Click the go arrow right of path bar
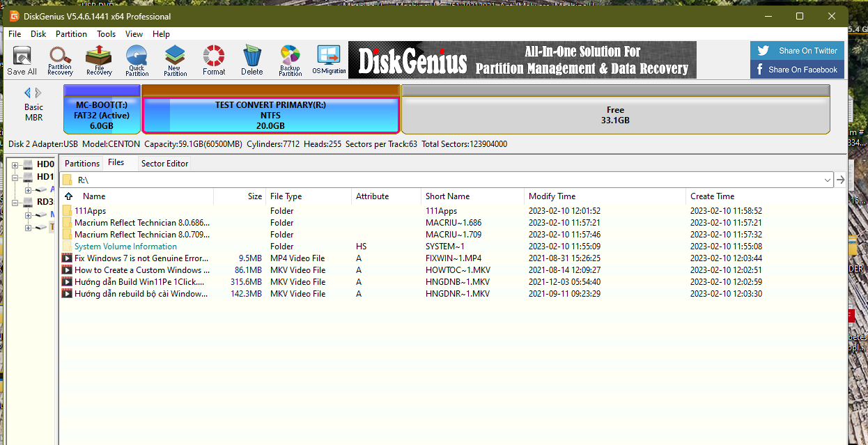 coord(841,180)
